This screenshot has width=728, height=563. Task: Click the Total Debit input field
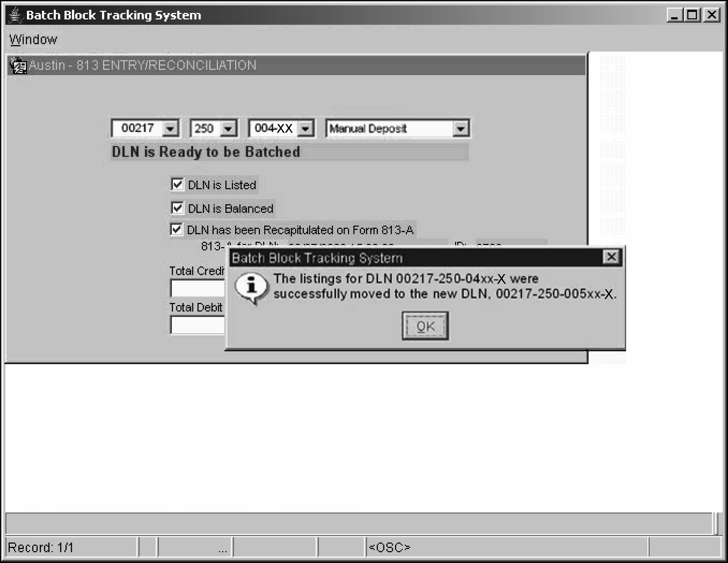pyautogui.click(x=197, y=325)
